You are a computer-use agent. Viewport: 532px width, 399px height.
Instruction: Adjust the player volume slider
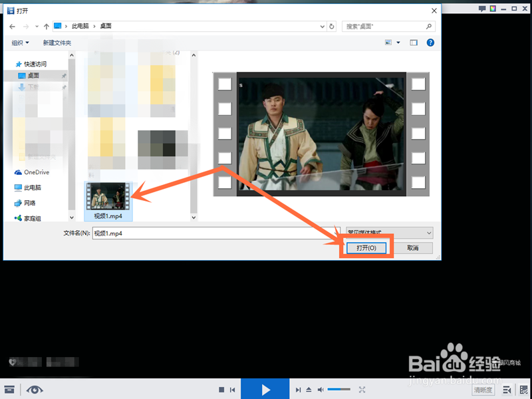338,390
